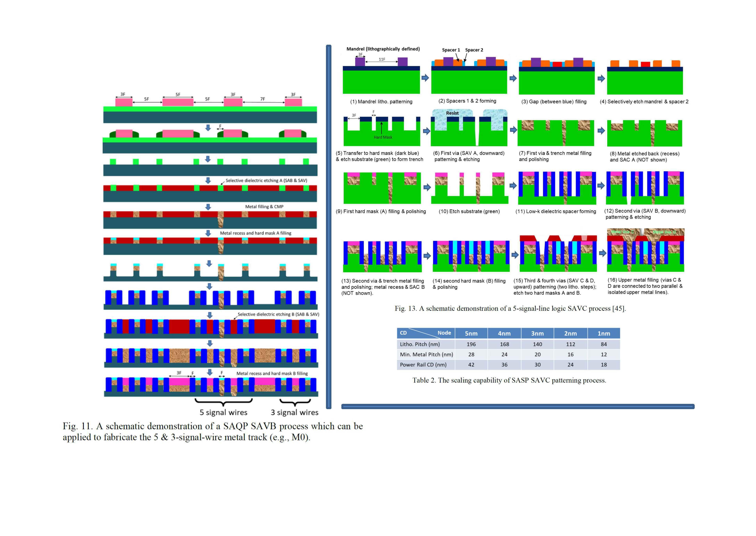
Task: Click the '84' table cell
Action: pyautogui.click(x=604, y=344)
